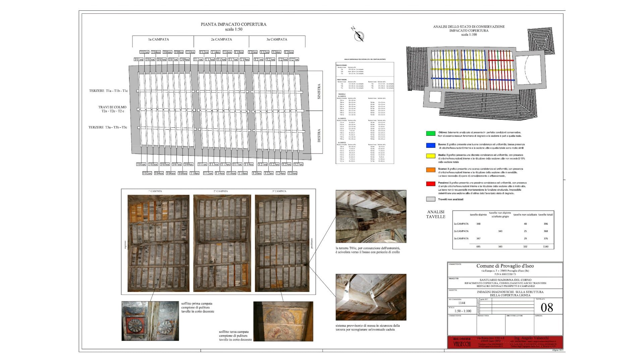Viewport: 644px width, 362px height.
Task: Click the 'tavelle totali' column header
Action: coord(546,215)
